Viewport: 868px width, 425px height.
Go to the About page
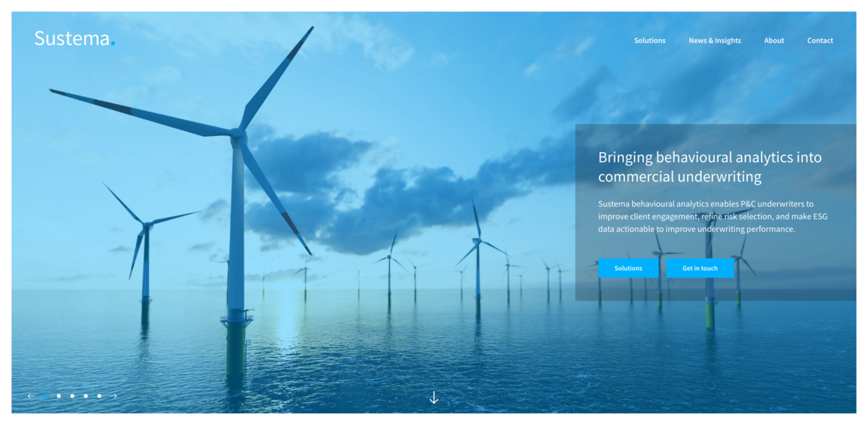pyautogui.click(x=774, y=41)
